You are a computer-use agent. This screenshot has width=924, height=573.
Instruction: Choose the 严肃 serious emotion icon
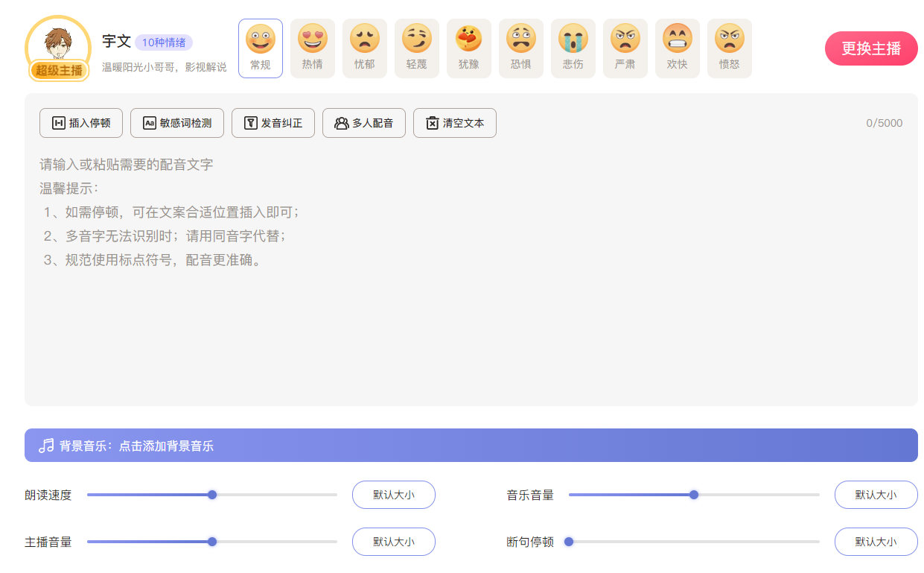[x=625, y=48]
